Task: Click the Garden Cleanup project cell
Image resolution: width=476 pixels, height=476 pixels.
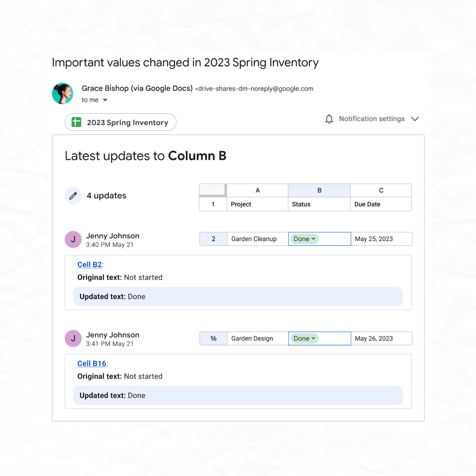Action: tap(258, 239)
